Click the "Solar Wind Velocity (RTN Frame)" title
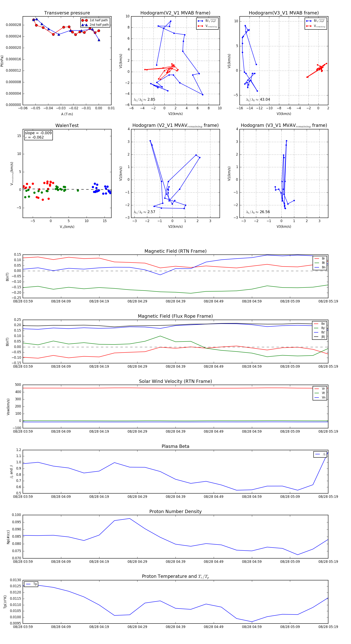351x644 pixels. pyautogui.click(x=175, y=381)
